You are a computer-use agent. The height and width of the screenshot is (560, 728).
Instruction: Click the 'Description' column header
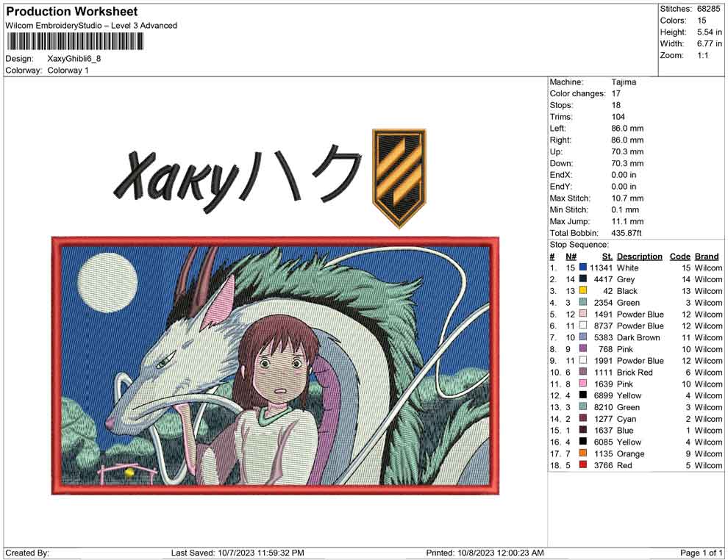click(639, 256)
